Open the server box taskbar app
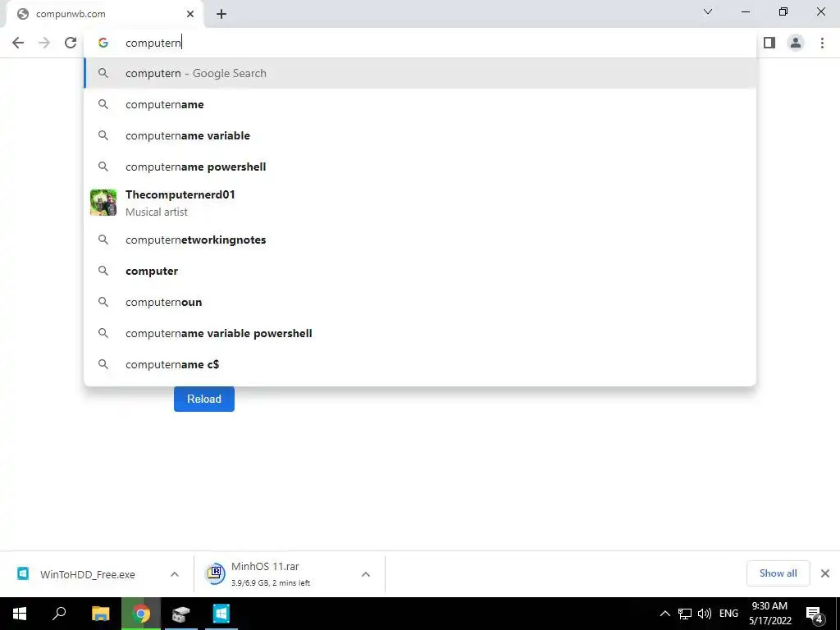The height and width of the screenshot is (630, 840). click(x=181, y=614)
